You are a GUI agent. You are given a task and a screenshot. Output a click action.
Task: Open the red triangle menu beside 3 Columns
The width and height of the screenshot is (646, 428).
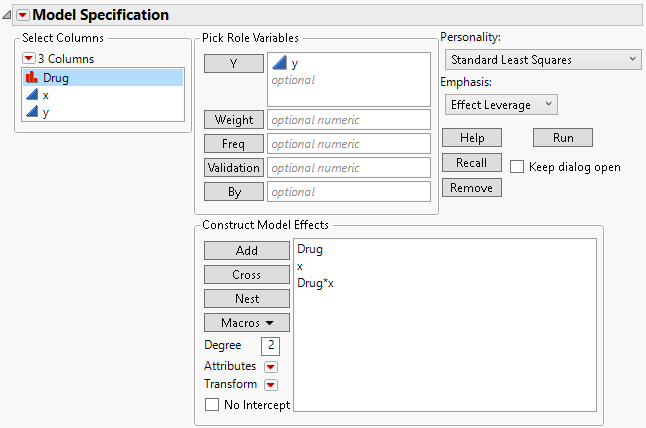point(28,58)
